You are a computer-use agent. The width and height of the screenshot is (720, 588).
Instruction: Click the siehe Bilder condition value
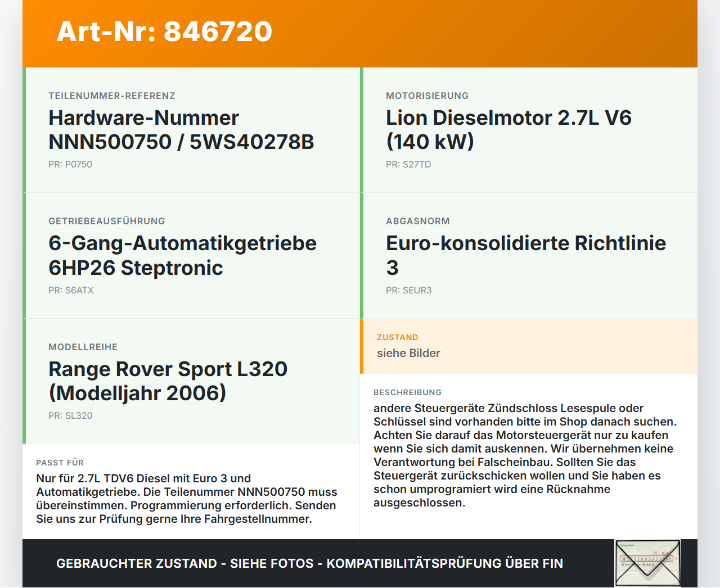408,353
